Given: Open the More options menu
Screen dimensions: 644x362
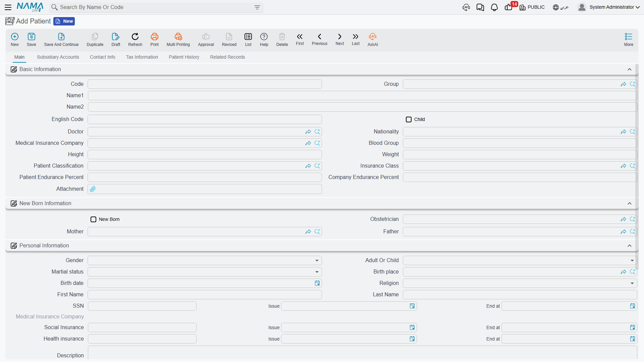Looking at the screenshot, I should point(629,40).
